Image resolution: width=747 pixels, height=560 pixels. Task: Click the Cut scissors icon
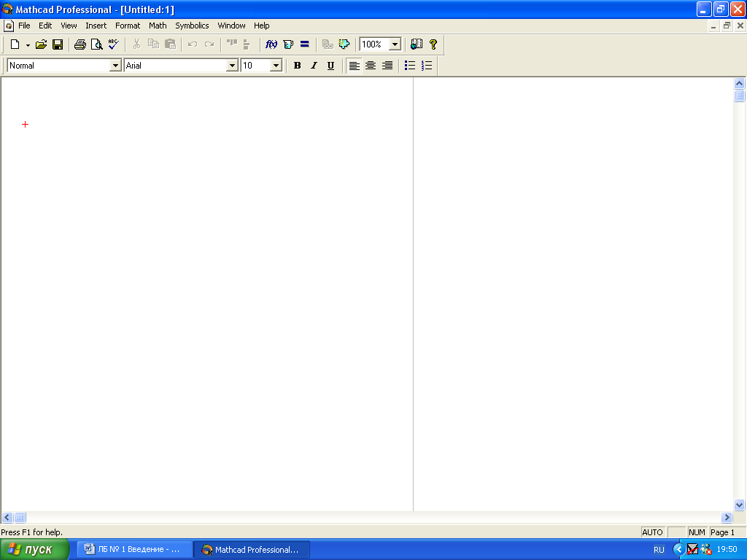click(x=136, y=44)
